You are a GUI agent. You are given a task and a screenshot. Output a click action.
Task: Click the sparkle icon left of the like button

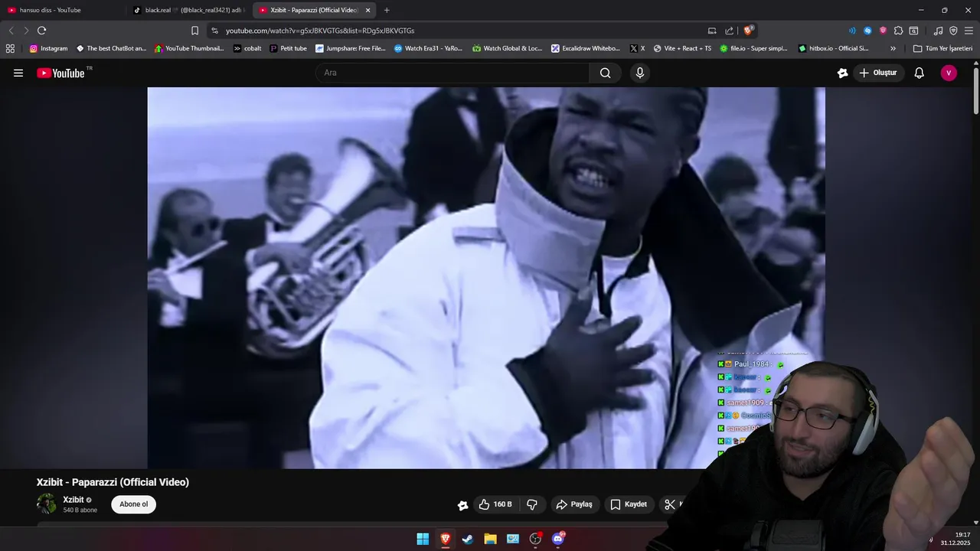coord(462,505)
